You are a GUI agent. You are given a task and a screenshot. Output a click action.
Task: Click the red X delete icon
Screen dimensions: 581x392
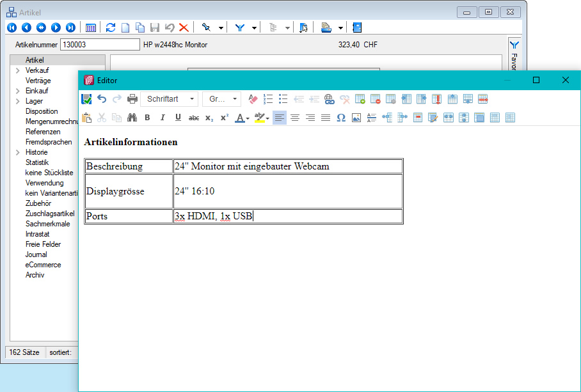[184, 27]
